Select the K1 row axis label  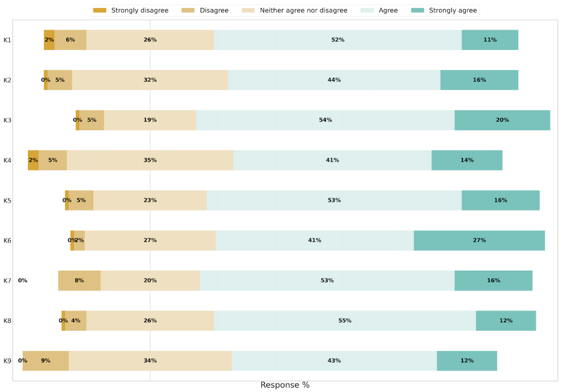pos(7,40)
